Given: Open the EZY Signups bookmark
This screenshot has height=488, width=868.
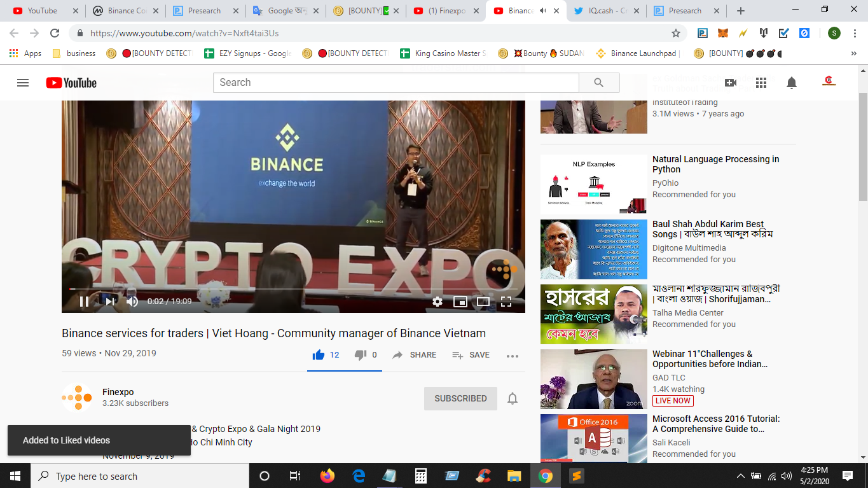Looking at the screenshot, I should (x=247, y=53).
